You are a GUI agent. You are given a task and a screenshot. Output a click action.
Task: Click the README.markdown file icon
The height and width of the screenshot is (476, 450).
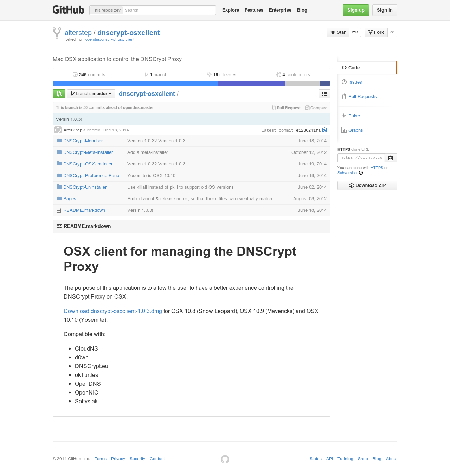(59, 210)
